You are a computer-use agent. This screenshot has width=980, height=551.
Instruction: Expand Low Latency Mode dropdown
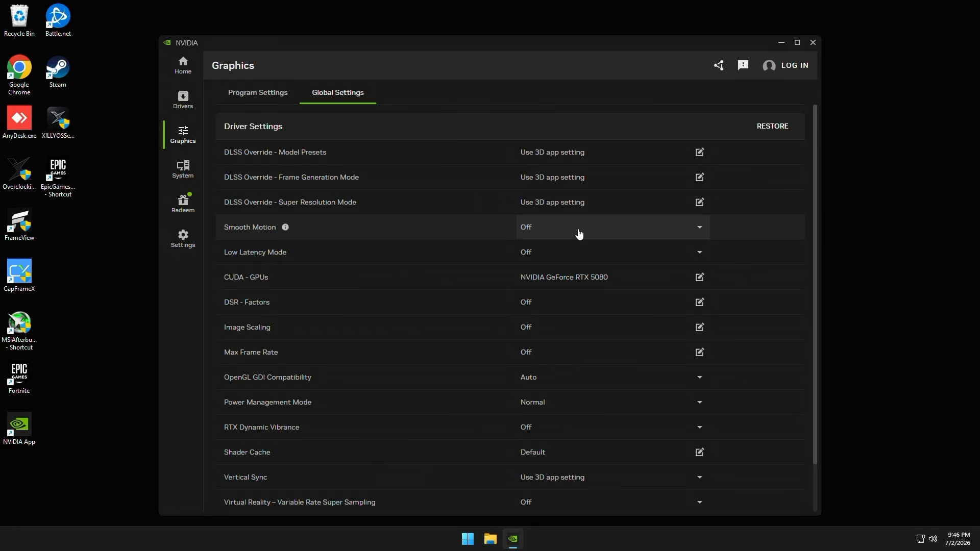(612, 252)
